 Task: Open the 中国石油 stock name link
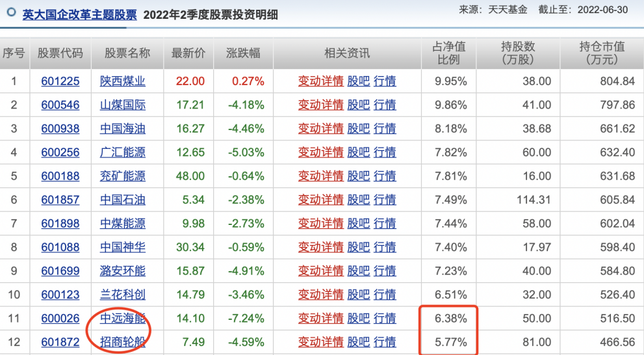coord(122,200)
